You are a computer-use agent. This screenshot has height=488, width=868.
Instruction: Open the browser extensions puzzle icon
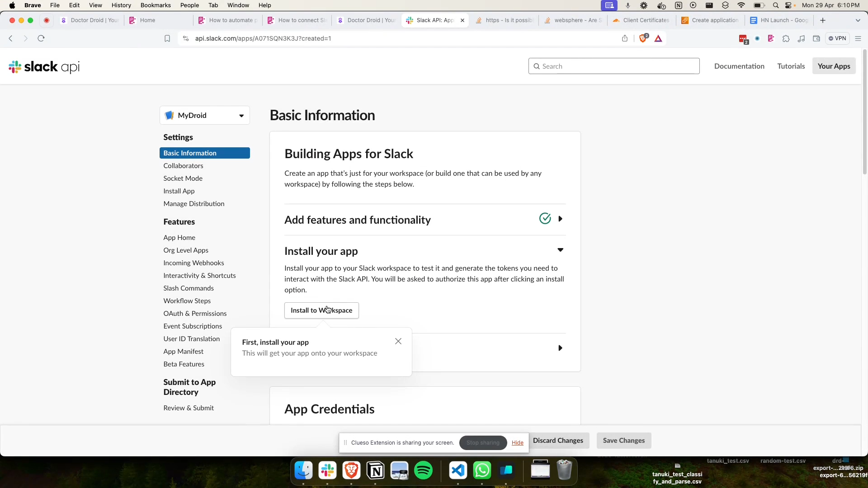click(786, 38)
